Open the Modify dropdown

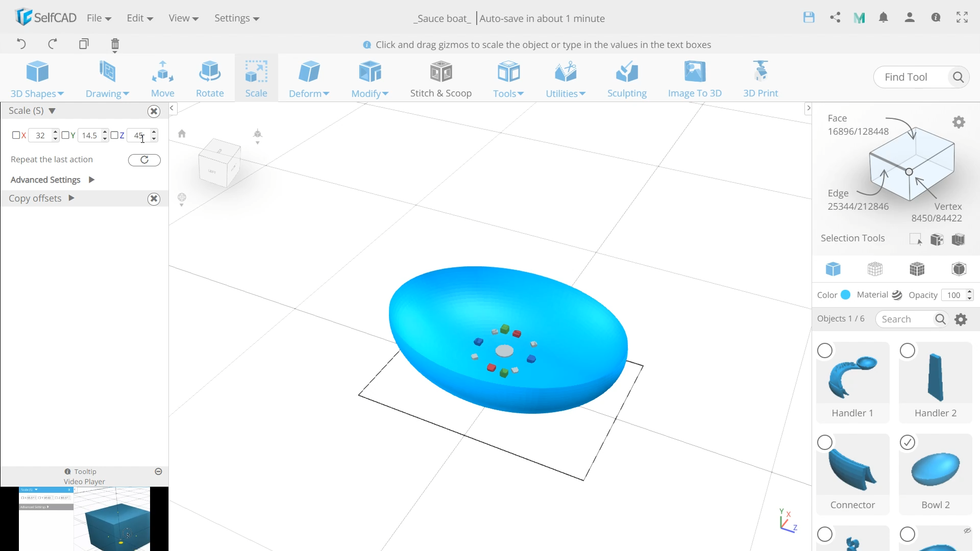tap(370, 79)
